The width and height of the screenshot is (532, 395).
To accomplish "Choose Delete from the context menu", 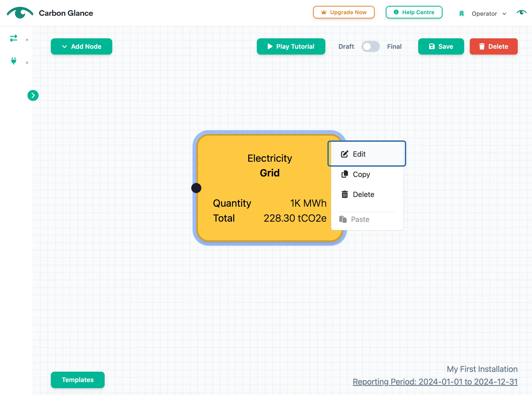I will (367, 194).
